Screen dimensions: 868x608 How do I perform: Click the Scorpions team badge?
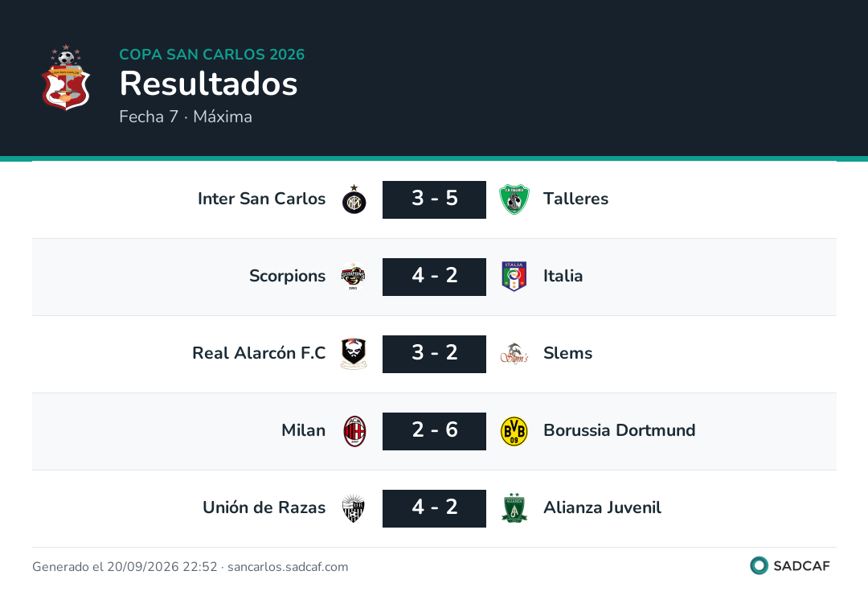(353, 277)
